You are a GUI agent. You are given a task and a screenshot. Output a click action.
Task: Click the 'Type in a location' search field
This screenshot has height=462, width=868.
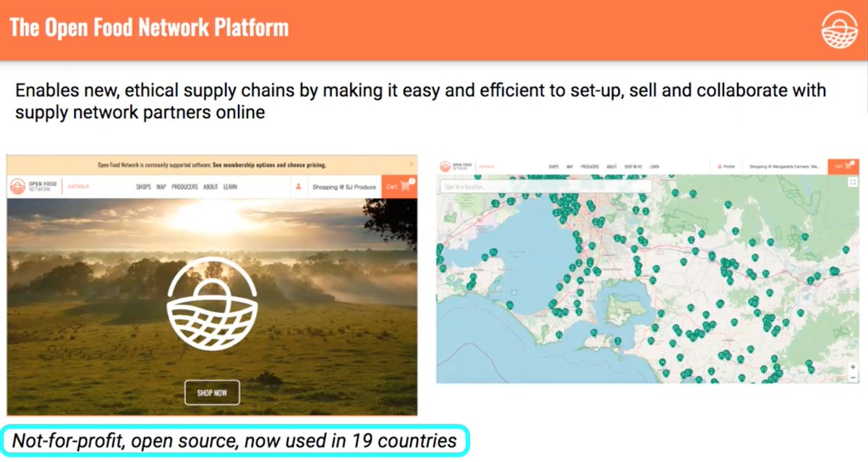coord(545,187)
